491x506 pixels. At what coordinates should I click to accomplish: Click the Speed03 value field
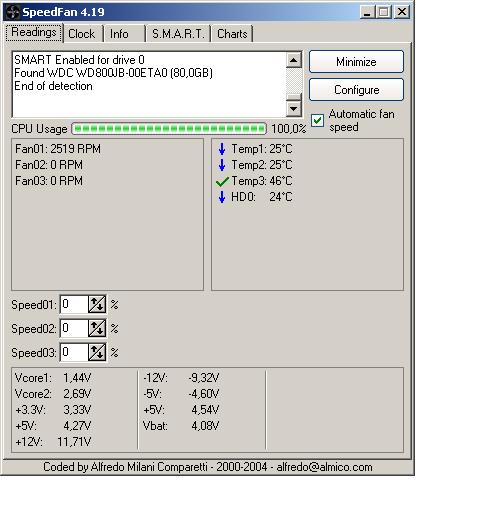click(x=74, y=352)
